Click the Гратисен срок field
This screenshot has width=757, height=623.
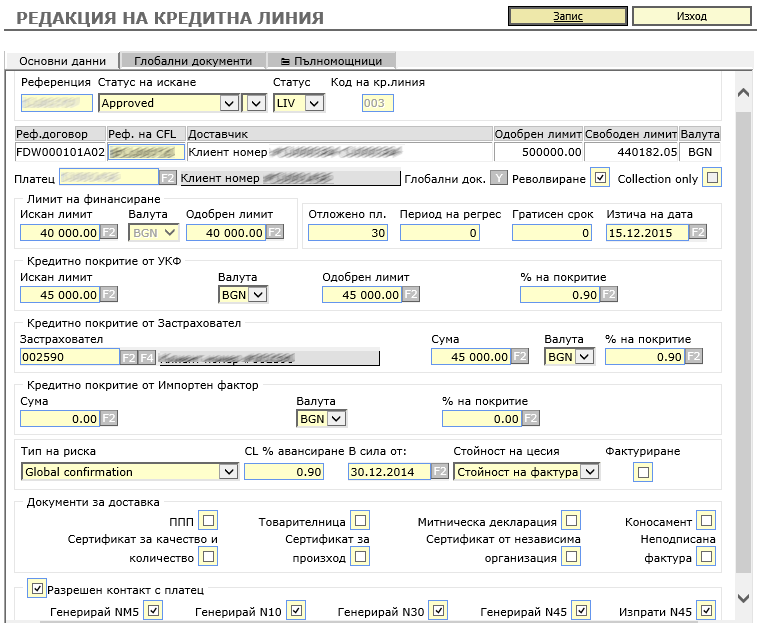552,232
